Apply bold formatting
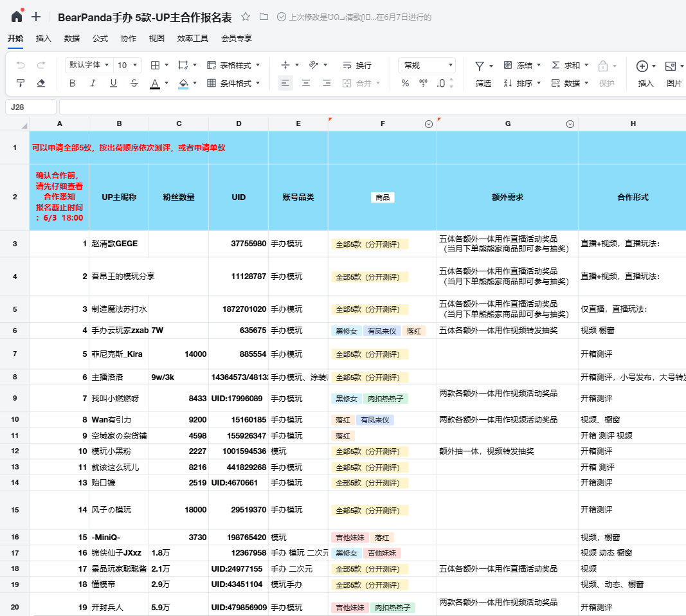The width and height of the screenshot is (686, 616). click(72, 83)
